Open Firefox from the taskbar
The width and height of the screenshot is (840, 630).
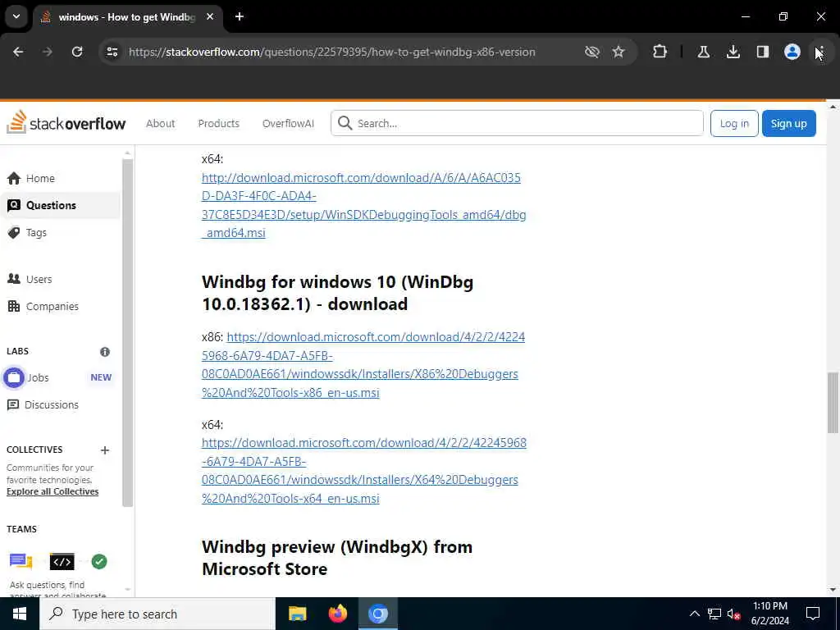pyautogui.click(x=337, y=614)
